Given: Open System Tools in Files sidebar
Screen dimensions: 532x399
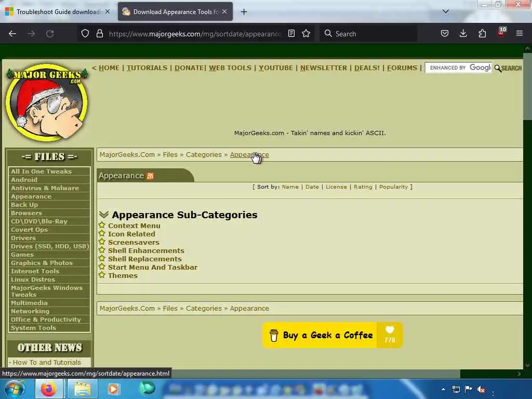Looking at the screenshot, I should pyautogui.click(x=33, y=328).
